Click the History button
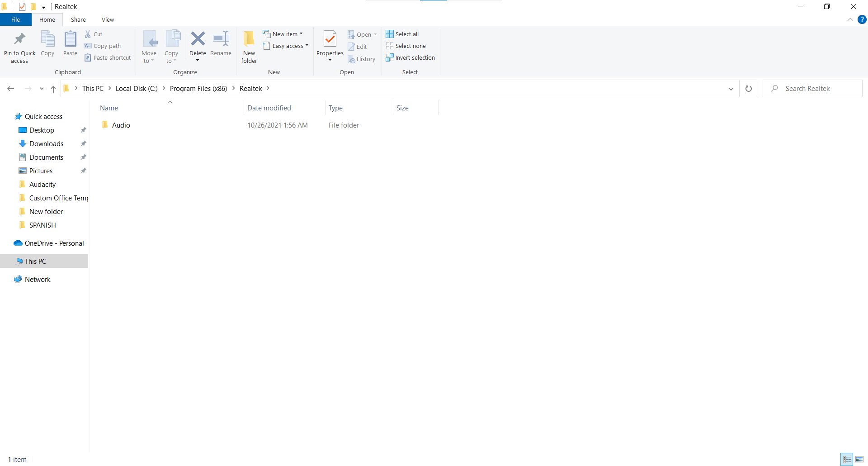This screenshot has height=466, width=868. point(362,59)
